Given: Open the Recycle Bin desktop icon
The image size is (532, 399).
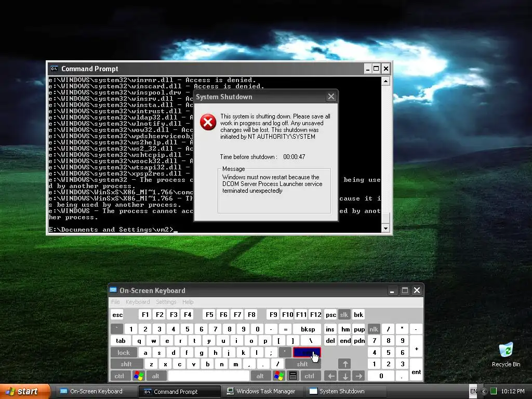Looking at the screenshot, I should click(x=506, y=354).
